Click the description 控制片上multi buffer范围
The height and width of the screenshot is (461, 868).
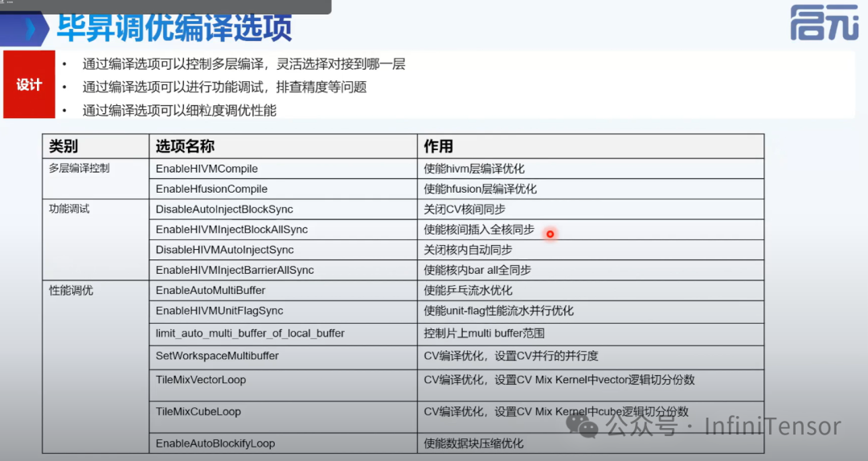(484, 334)
